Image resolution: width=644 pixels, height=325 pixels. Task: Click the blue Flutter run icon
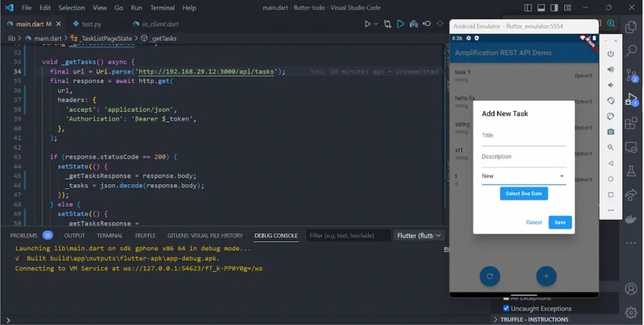click(400, 24)
